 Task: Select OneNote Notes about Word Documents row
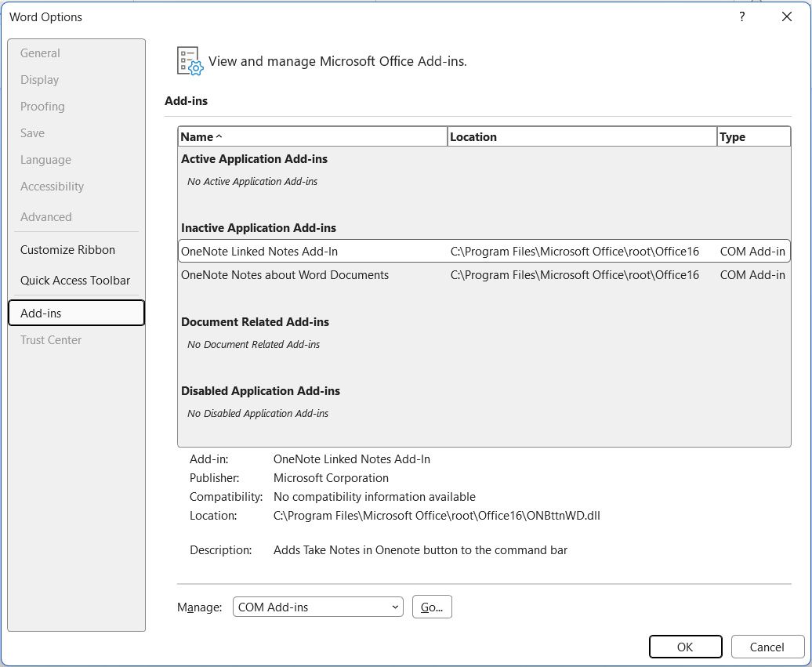coord(484,275)
